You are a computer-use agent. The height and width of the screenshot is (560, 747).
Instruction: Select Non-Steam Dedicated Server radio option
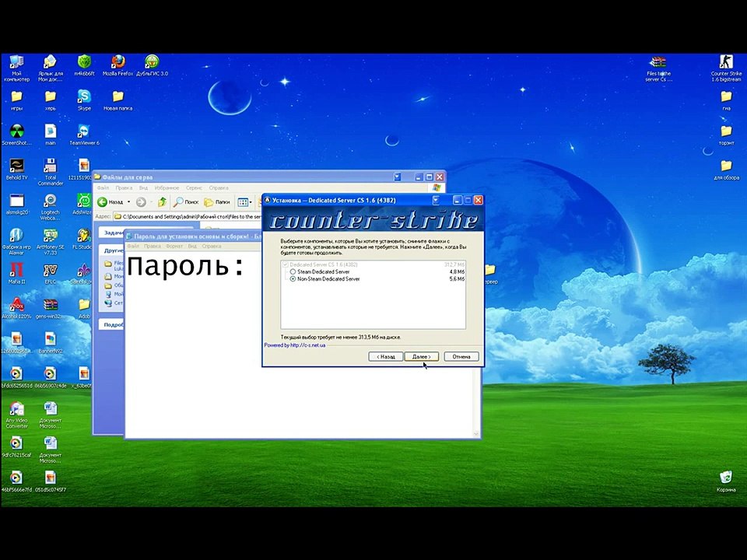pyautogui.click(x=293, y=279)
